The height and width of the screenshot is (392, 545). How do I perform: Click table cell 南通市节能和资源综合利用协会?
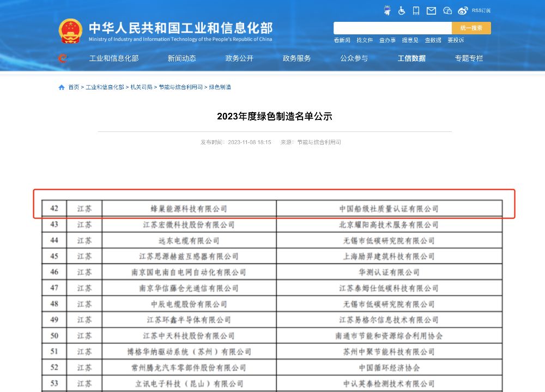point(389,336)
